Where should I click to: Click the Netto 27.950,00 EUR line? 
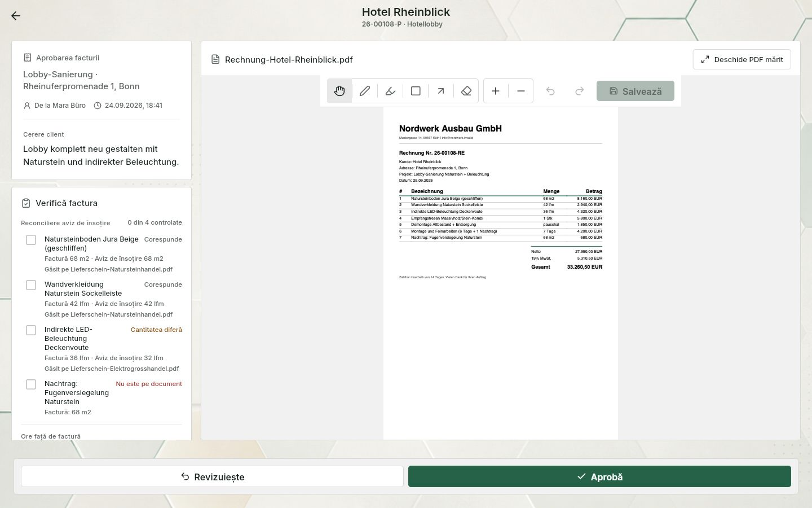click(x=567, y=252)
